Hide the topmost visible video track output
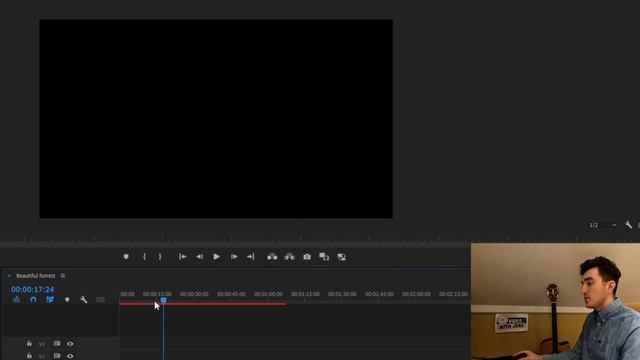 click(70, 344)
